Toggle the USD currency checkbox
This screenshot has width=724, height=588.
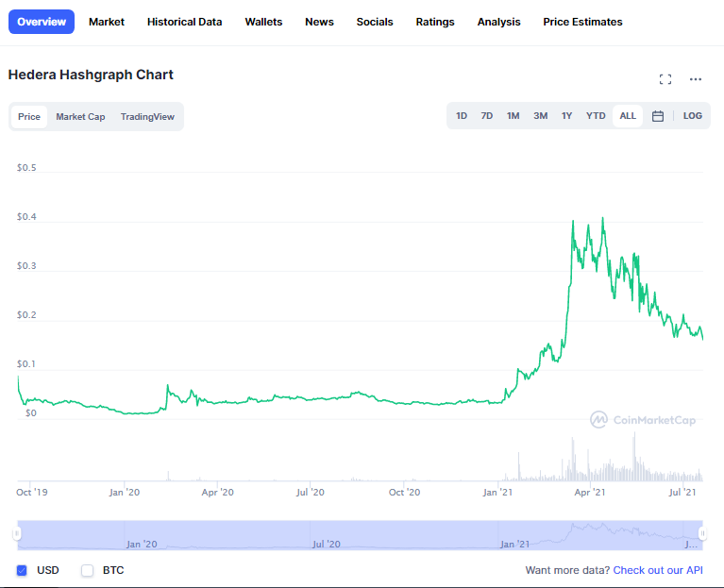tap(22, 570)
